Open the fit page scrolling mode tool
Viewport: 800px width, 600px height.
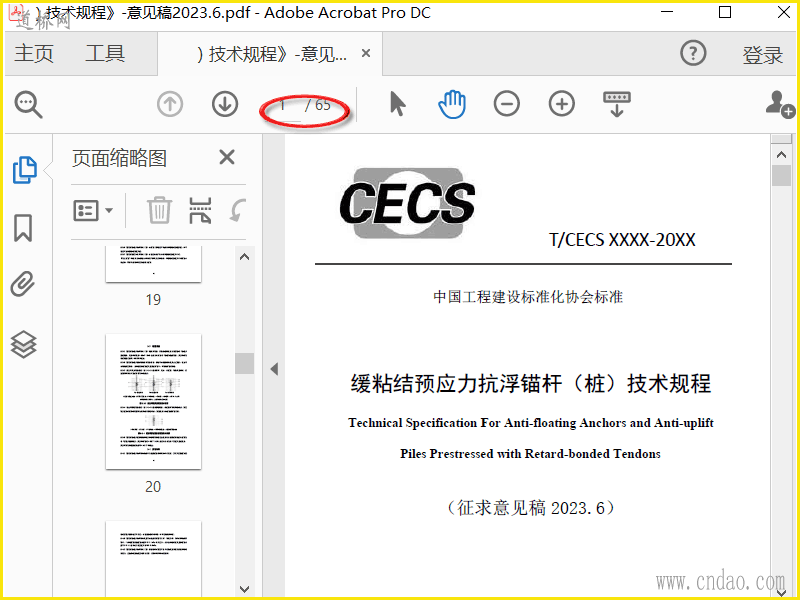pos(617,104)
